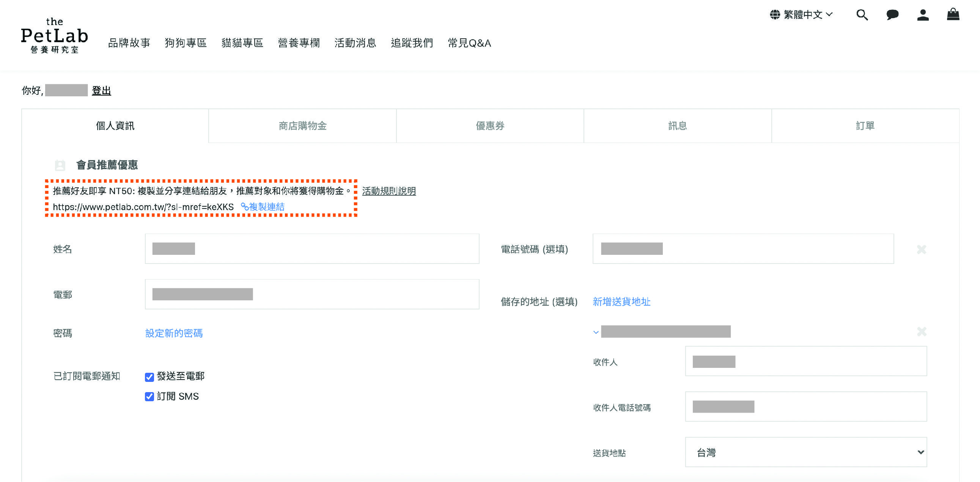
Task: Open the 狗狗專區 menu item
Action: coord(186,43)
